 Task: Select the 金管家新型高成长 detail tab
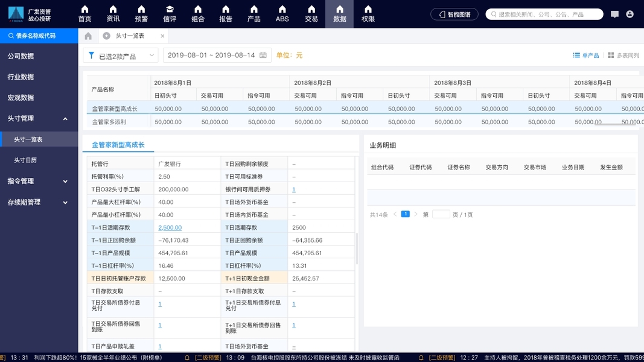(x=118, y=145)
